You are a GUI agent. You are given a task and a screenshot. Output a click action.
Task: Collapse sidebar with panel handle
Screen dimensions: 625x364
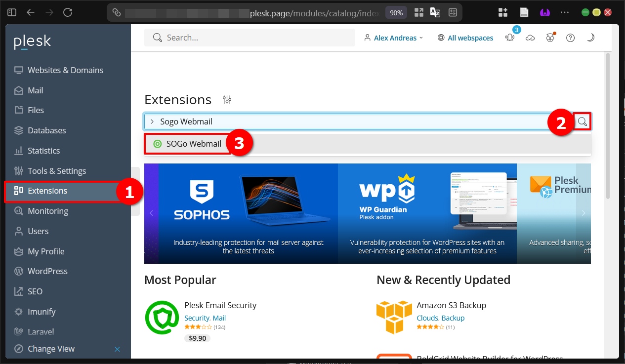135,192
